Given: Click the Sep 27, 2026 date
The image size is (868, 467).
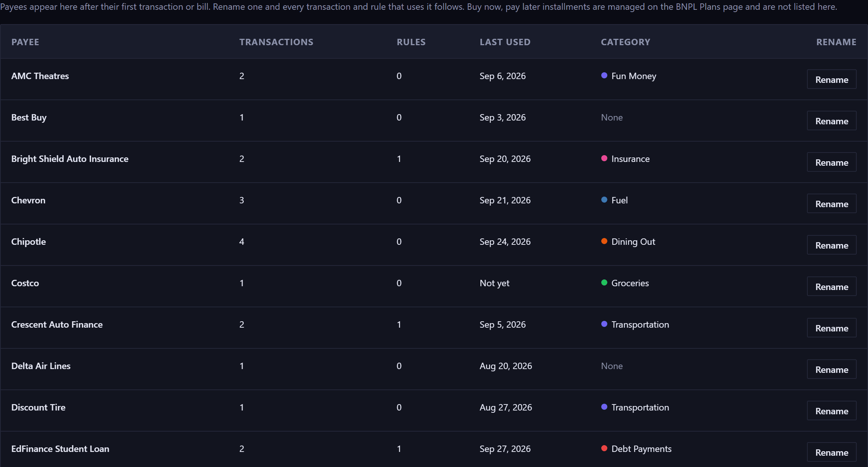Looking at the screenshot, I should coord(505,449).
